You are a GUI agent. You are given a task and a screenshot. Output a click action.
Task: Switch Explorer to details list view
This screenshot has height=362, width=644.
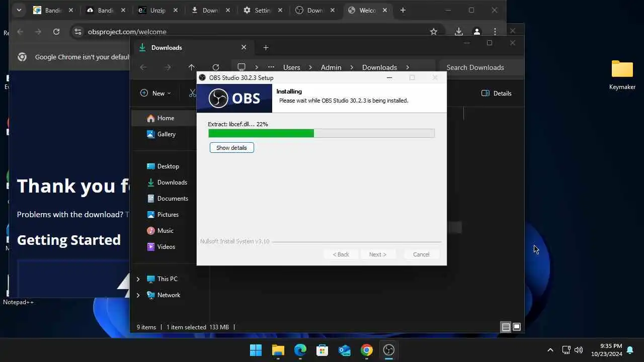coord(506,327)
